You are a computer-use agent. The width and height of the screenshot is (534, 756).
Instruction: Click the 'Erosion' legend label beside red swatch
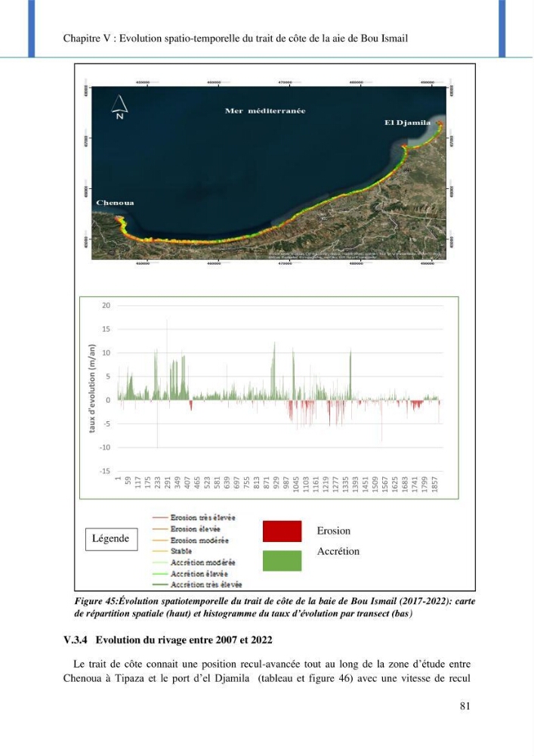point(334,531)
